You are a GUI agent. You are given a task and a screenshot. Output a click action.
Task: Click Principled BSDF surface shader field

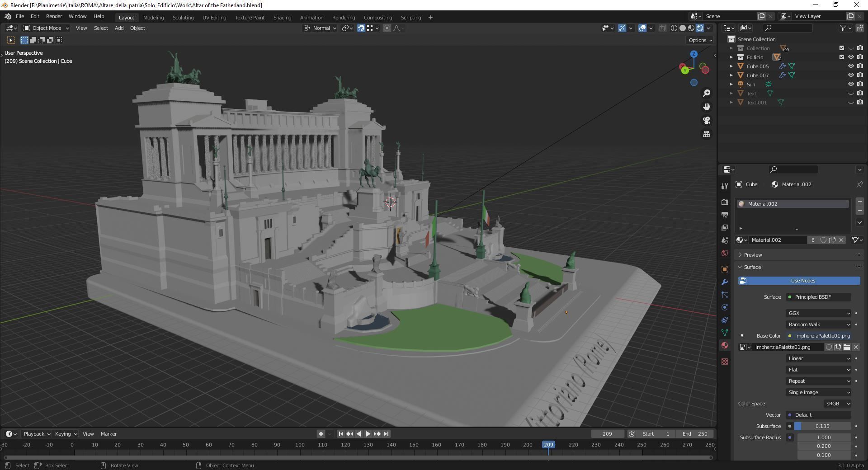[819, 297]
